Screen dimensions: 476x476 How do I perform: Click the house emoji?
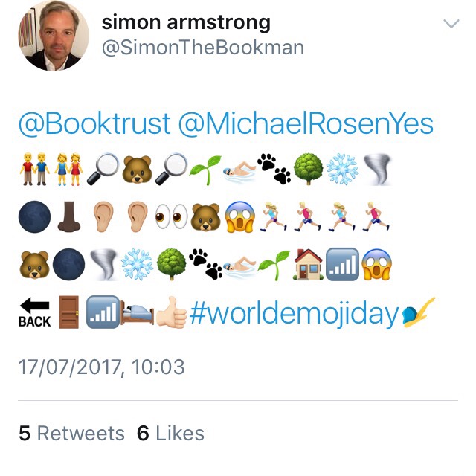308,264
